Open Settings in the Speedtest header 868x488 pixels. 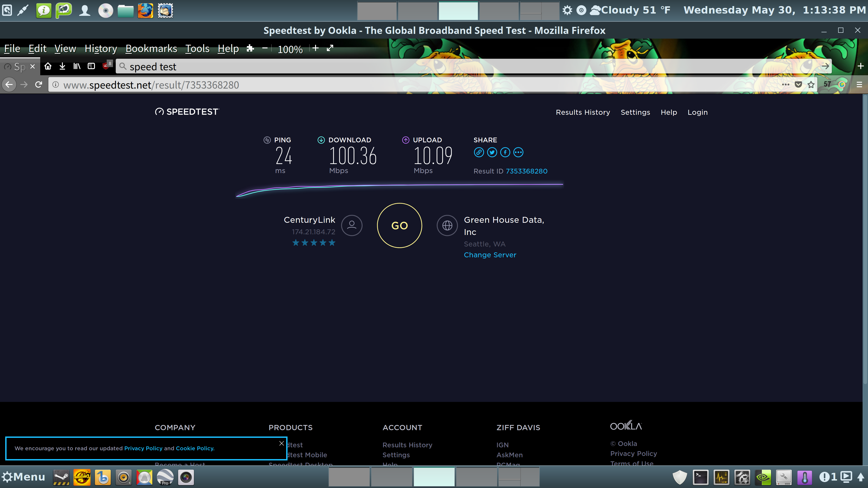[635, 113]
